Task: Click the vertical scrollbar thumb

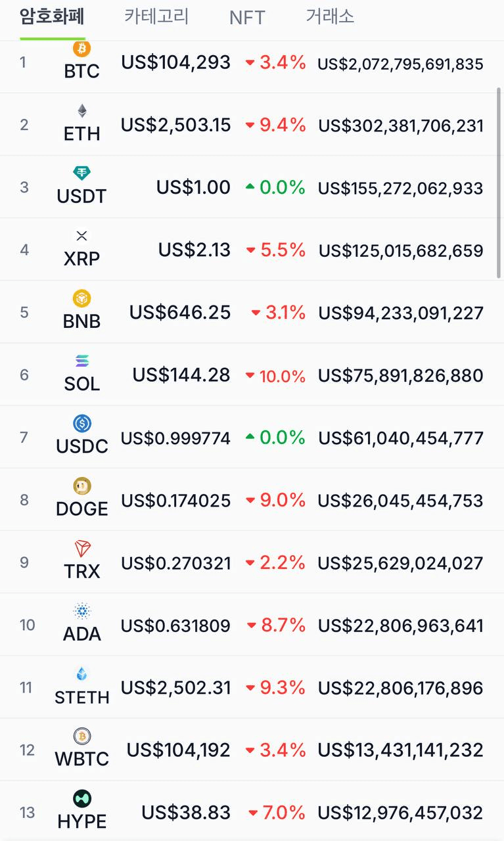Action: (499, 184)
